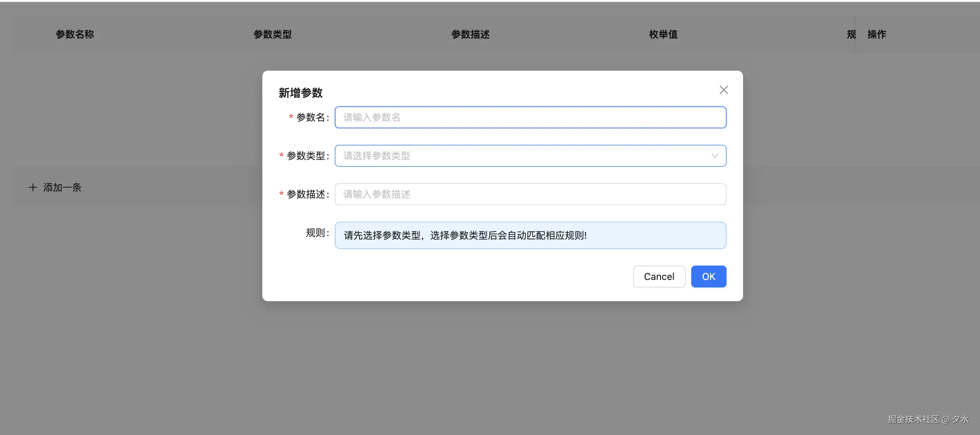Screen dimensions: 980x435
Task: Close the 新增参数 dialog via X icon
Action: click(723, 90)
